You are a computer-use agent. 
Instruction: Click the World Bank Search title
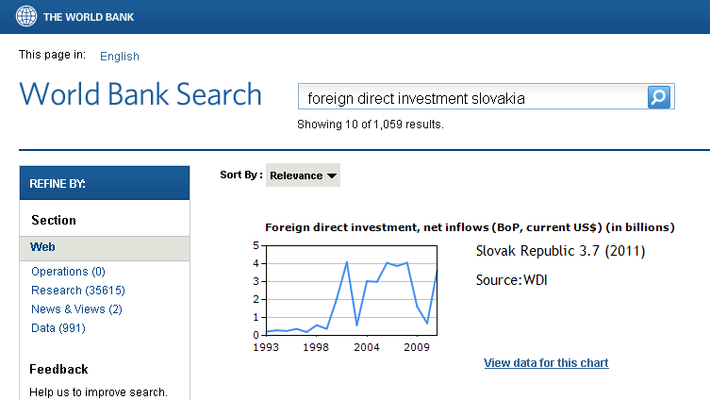pyautogui.click(x=141, y=94)
